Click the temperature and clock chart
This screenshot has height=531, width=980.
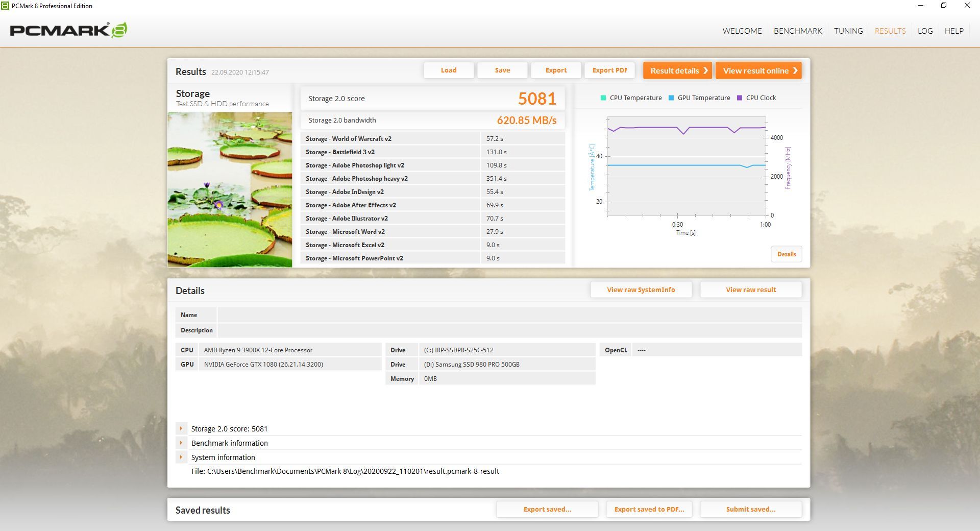point(687,166)
